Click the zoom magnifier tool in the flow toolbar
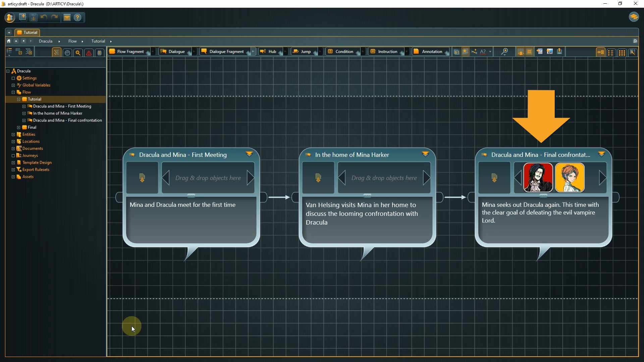 tap(504, 52)
